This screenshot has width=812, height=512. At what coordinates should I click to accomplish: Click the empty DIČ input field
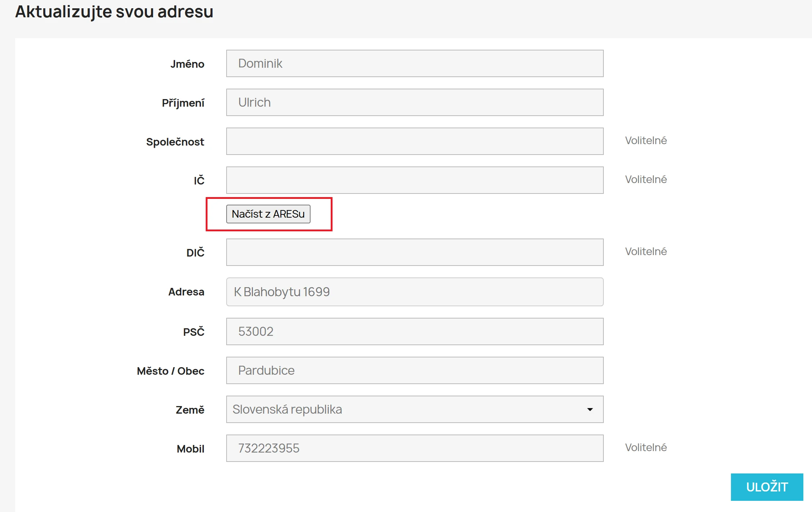point(415,252)
